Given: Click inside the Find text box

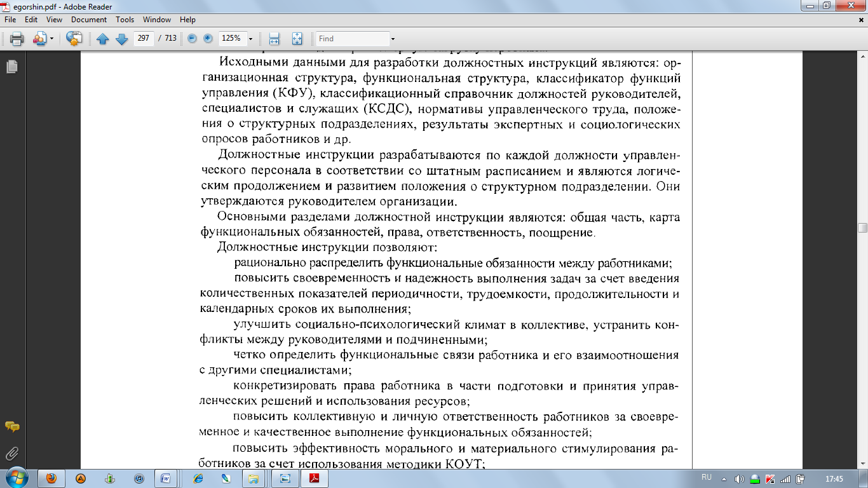Looking at the screenshot, I should 353,39.
